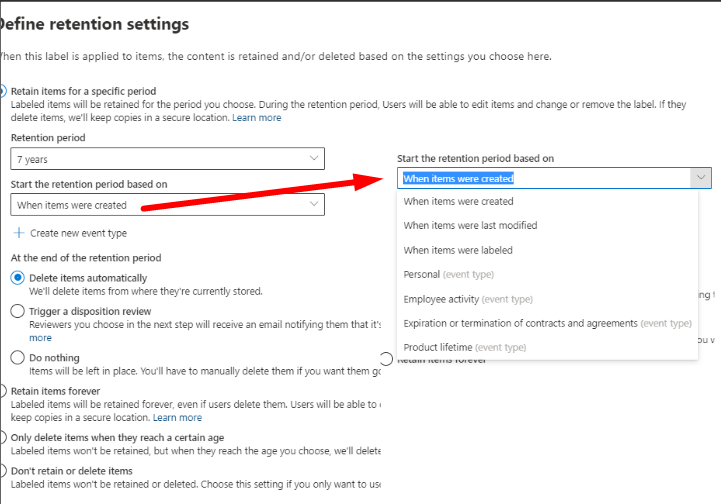Select Only delete items at certain age

[x=3, y=437]
